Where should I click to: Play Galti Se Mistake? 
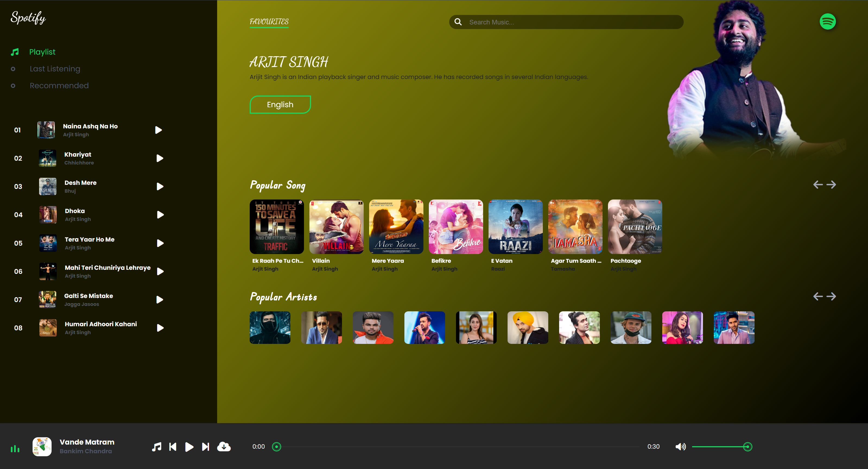click(x=160, y=300)
